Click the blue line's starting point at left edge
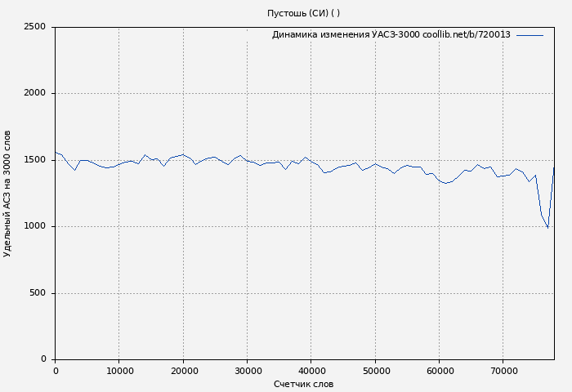This screenshot has width=572, height=392. 56,153
